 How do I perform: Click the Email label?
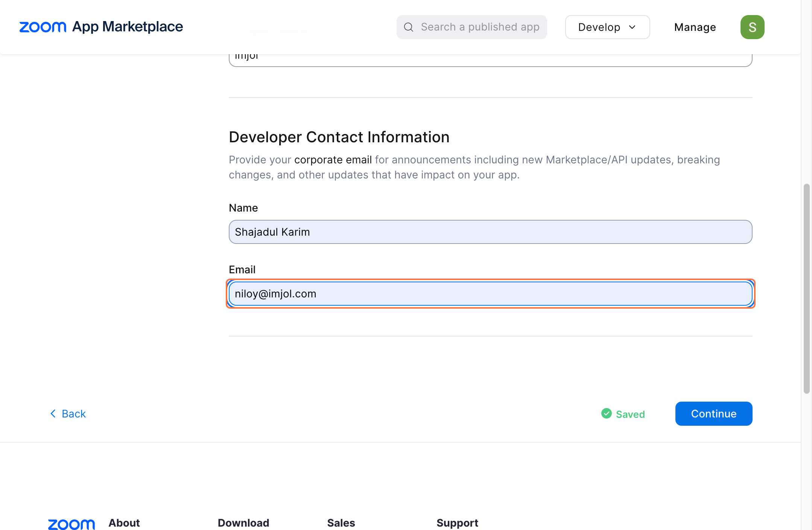(242, 270)
